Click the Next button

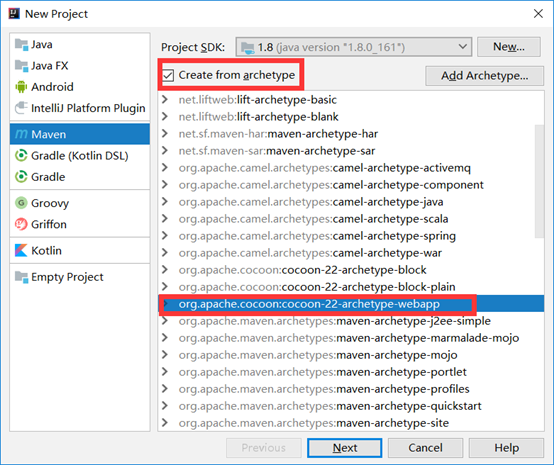[344, 448]
